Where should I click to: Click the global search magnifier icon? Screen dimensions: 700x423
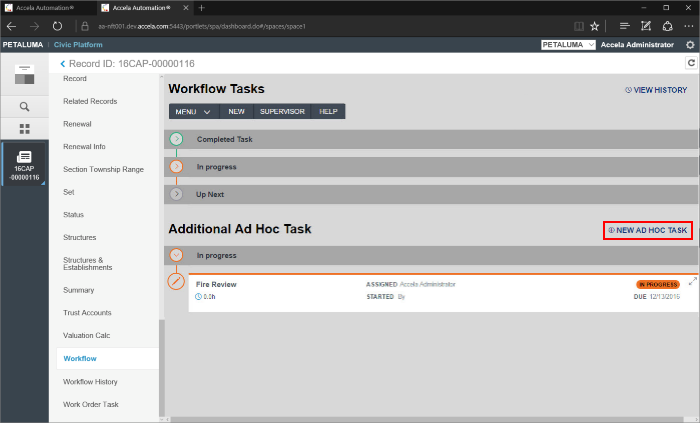pos(24,106)
